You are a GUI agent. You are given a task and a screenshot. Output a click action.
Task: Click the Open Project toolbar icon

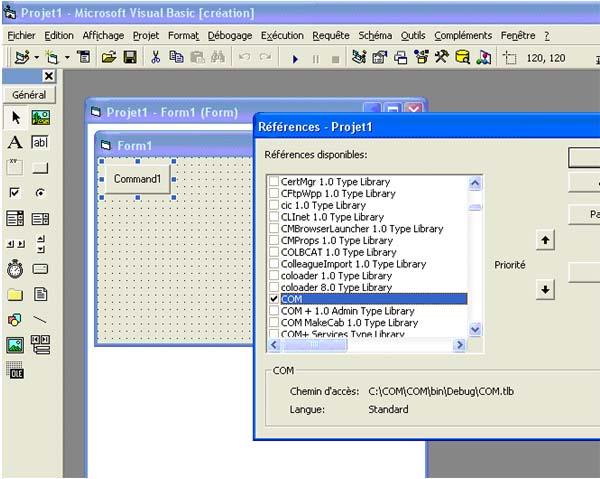coord(109,58)
